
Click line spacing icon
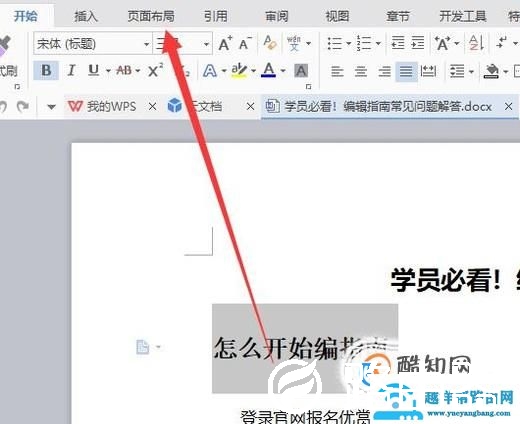[x=457, y=71]
